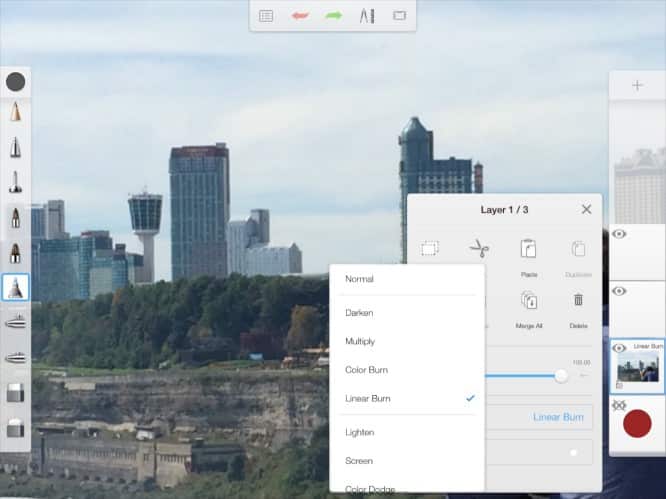The image size is (666, 499).
Task: Click the scissors cut icon
Action: click(479, 248)
